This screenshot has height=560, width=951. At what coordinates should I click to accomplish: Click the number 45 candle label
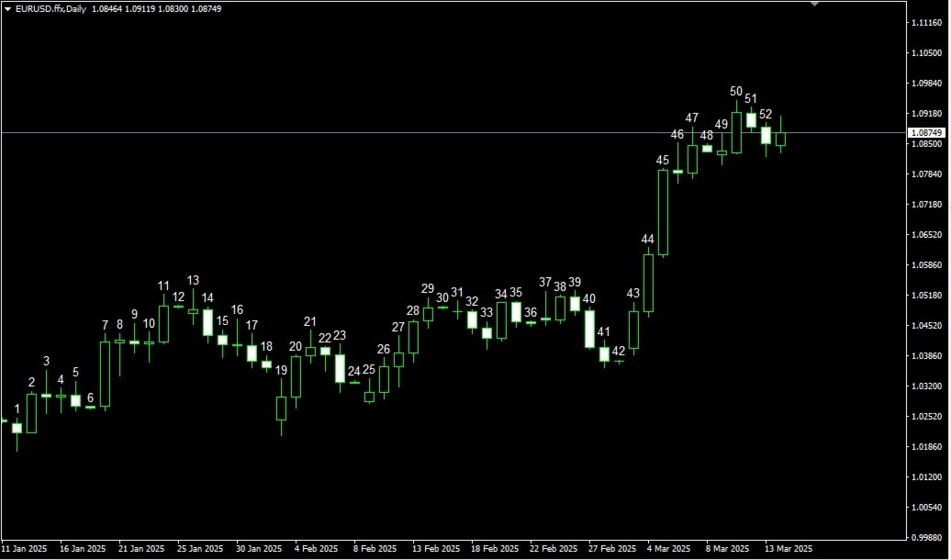663,160
